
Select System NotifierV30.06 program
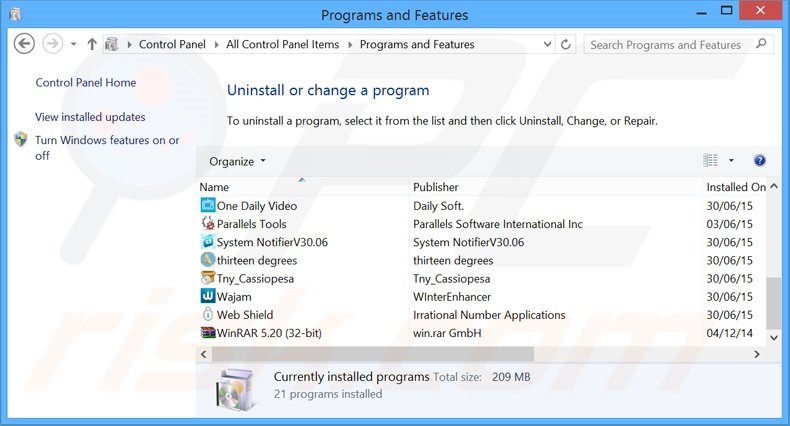click(x=272, y=242)
